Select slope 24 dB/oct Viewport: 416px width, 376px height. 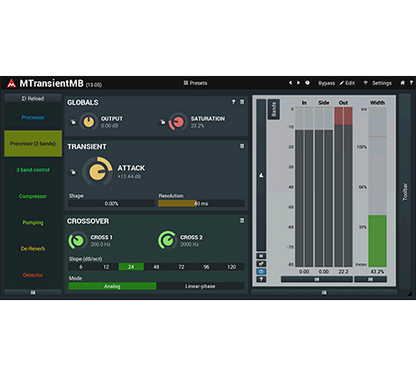tap(131, 267)
